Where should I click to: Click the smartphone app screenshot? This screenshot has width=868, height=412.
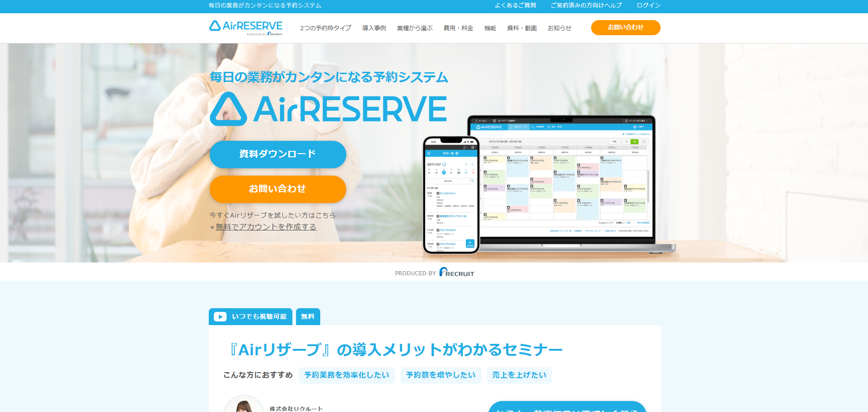pos(451,195)
